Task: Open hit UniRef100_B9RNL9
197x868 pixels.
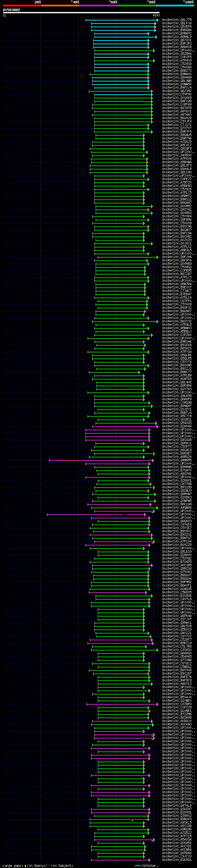Action: (177, 37)
